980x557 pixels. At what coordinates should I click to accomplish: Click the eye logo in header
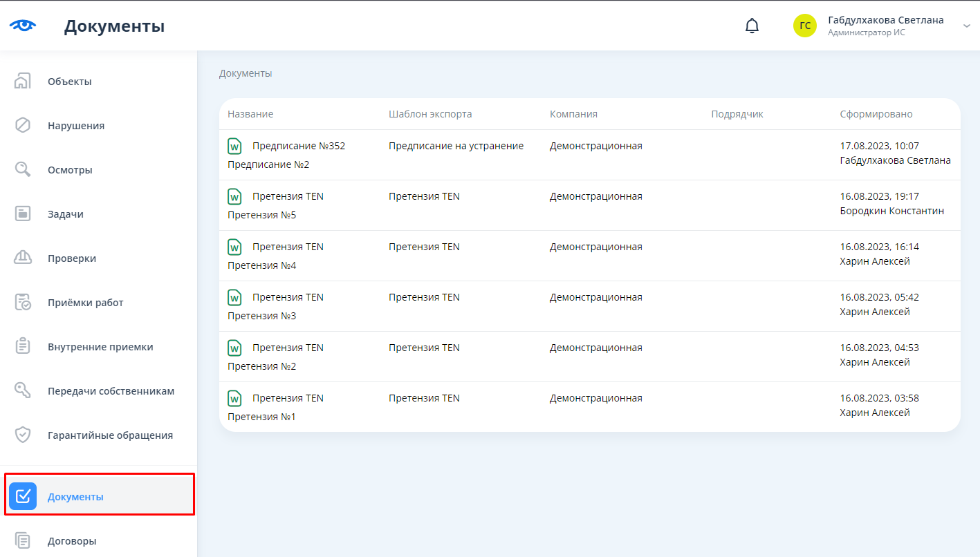coord(23,26)
